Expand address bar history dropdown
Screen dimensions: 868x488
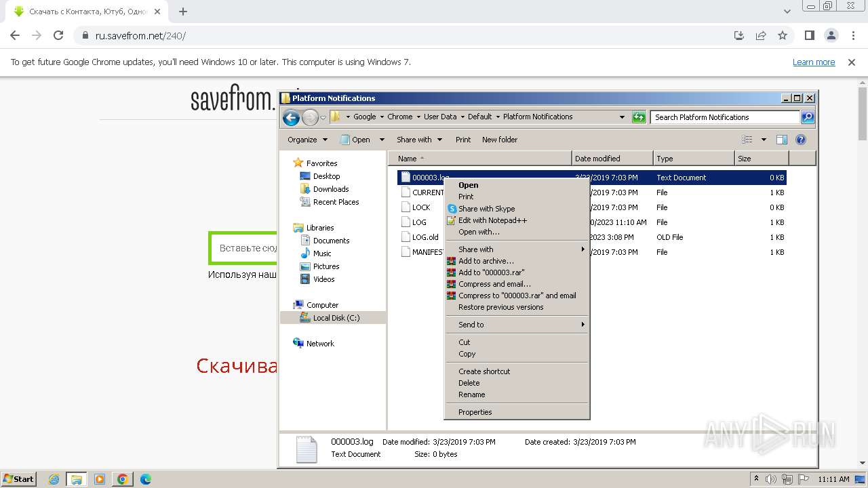click(x=622, y=117)
